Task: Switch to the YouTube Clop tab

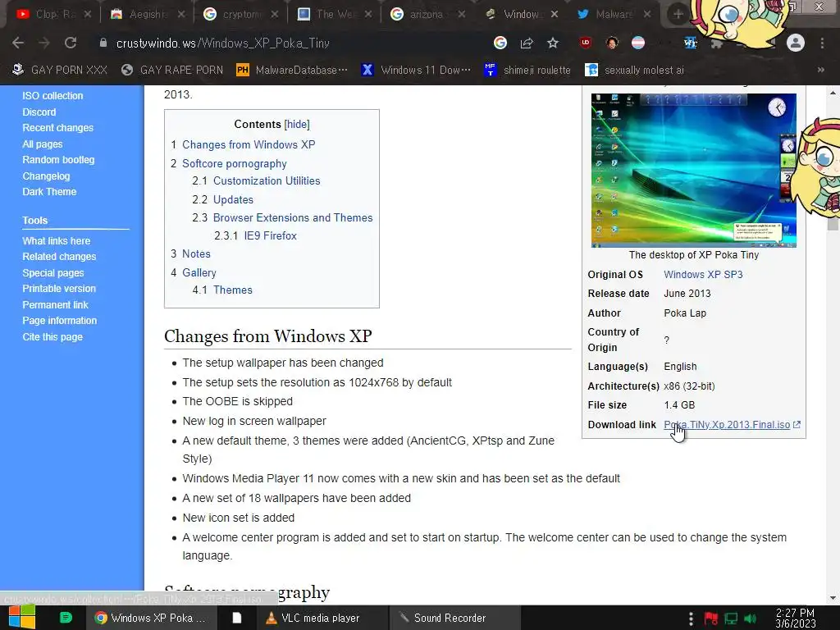Action: [x=53, y=15]
